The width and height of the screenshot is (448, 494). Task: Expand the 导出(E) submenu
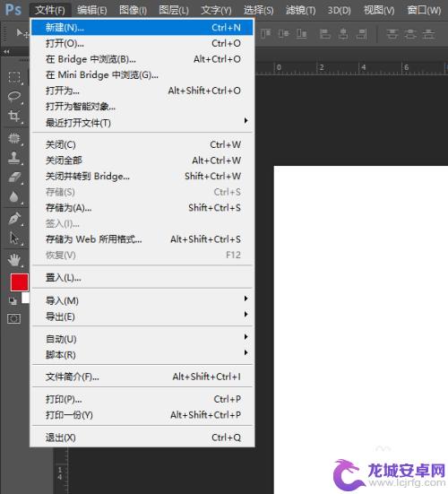(x=142, y=316)
